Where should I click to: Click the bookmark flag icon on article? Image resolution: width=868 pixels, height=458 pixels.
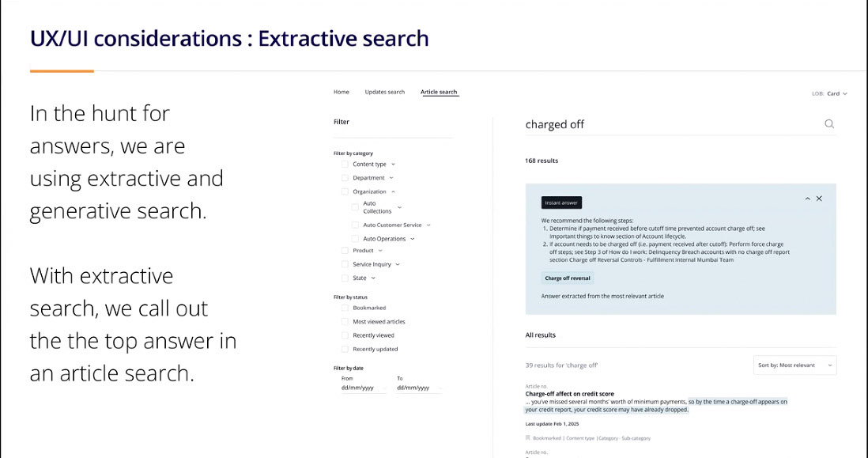(x=528, y=437)
